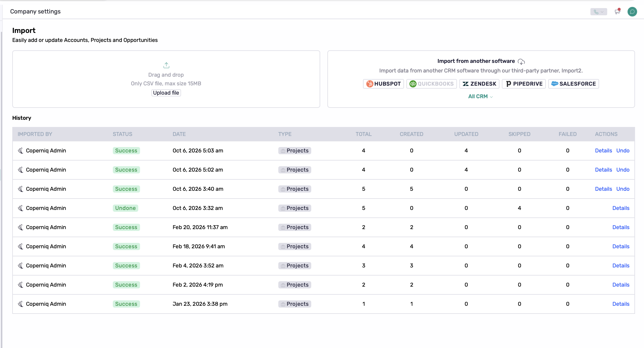Open the notifications megaphone icon

(617, 11)
